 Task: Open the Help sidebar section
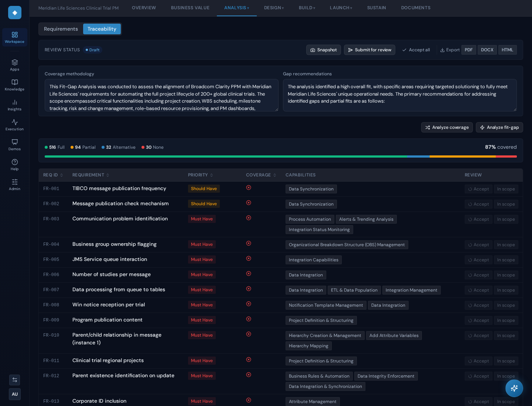pos(15,165)
